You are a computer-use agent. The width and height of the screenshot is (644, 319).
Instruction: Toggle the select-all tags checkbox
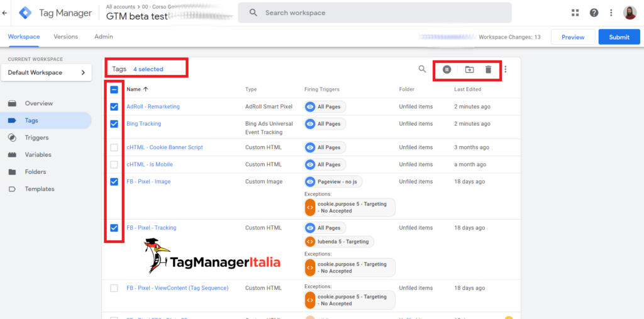114,89
